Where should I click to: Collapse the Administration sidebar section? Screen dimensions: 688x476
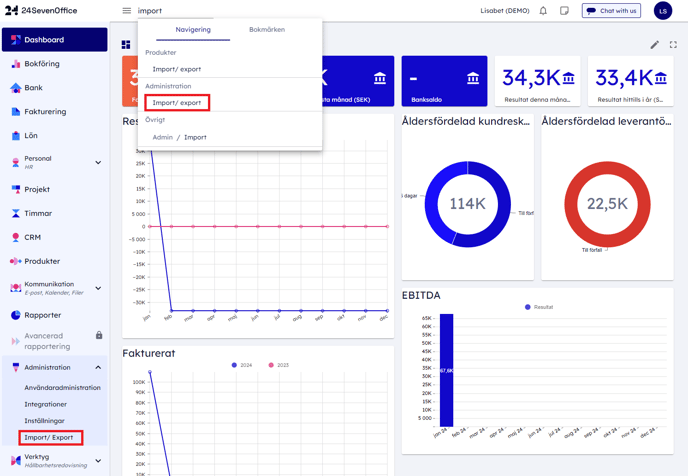point(98,368)
